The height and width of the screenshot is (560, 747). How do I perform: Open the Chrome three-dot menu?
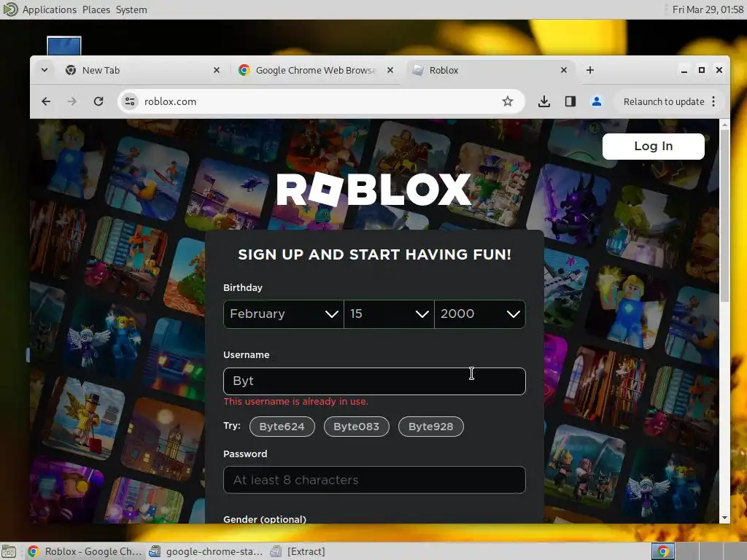point(713,101)
